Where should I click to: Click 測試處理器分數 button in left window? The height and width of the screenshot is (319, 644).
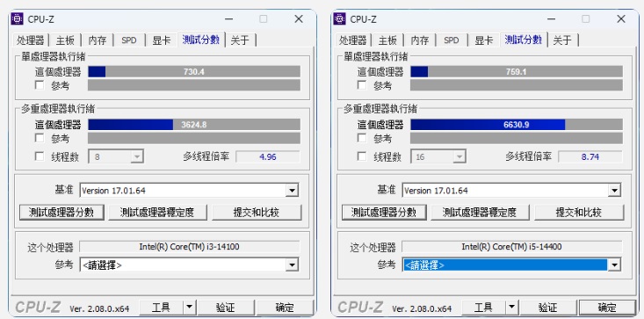(62, 213)
